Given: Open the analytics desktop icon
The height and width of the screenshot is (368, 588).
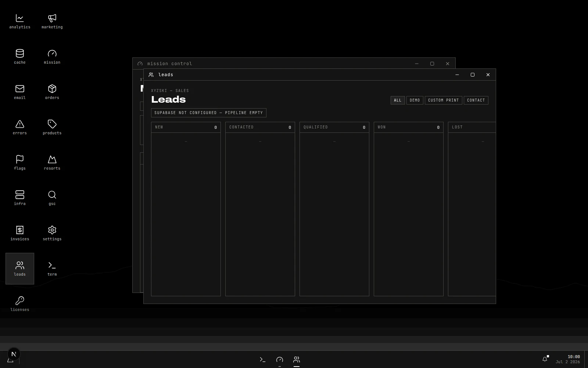Looking at the screenshot, I should 20,21.
